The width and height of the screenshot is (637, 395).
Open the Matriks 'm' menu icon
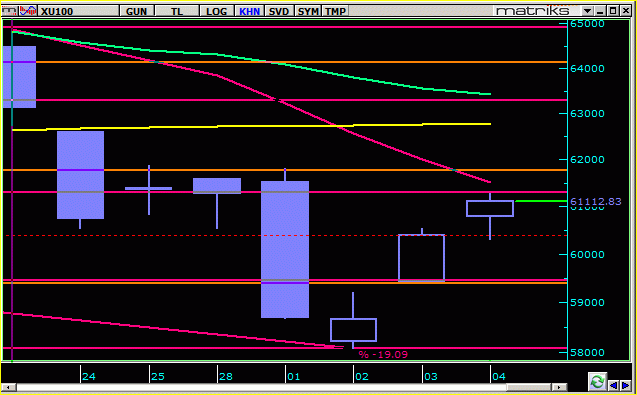(x=10, y=11)
